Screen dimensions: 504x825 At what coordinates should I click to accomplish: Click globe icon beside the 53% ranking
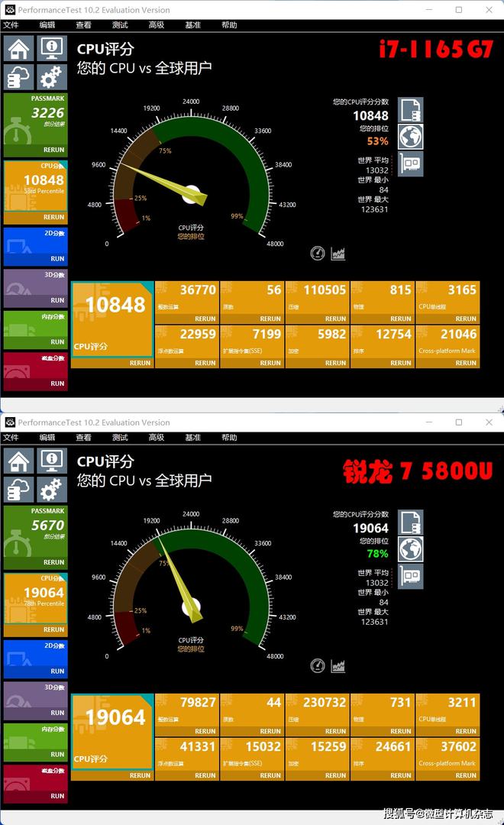pyautogui.click(x=410, y=137)
